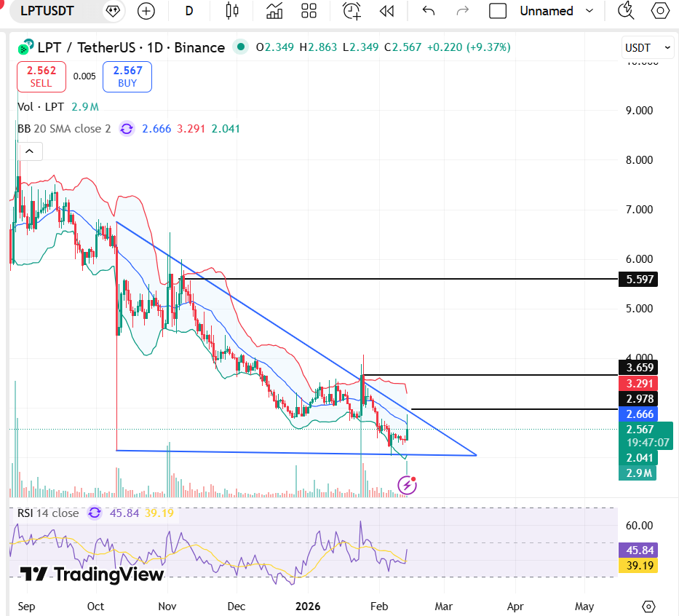Start Bar Replay mode

(x=386, y=11)
